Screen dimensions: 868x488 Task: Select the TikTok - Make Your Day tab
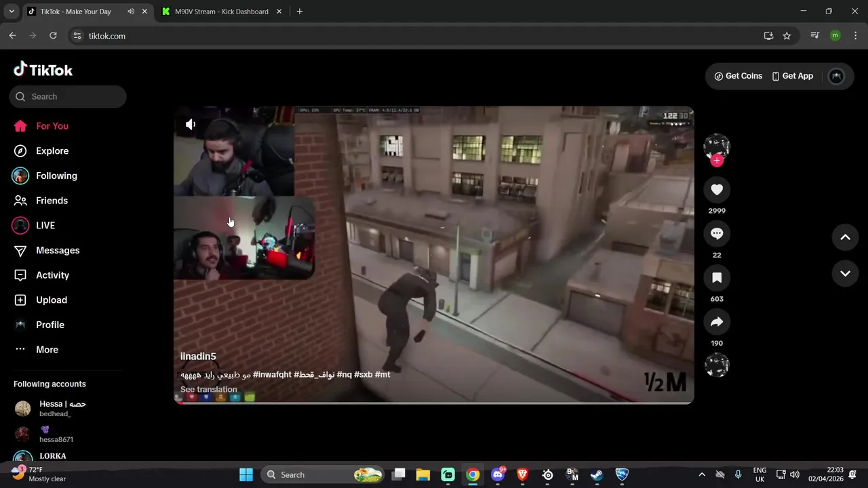pos(76,12)
